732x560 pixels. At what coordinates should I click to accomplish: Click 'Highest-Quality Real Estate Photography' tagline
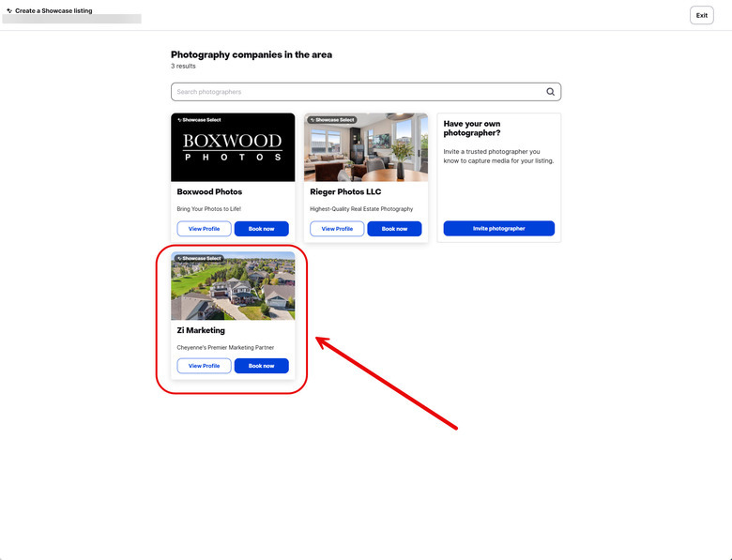[x=361, y=209]
